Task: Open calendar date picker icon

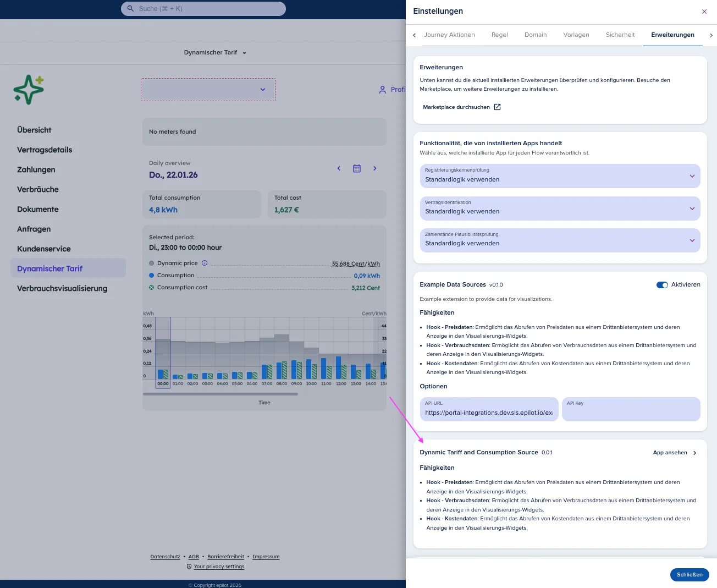Action: (x=357, y=168)
